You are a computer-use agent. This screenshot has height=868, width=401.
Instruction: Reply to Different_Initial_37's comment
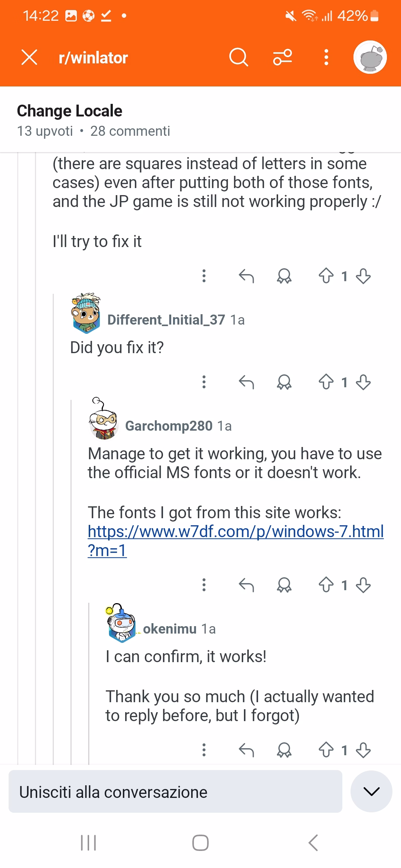pyautogui.click(x=246, y=382)
